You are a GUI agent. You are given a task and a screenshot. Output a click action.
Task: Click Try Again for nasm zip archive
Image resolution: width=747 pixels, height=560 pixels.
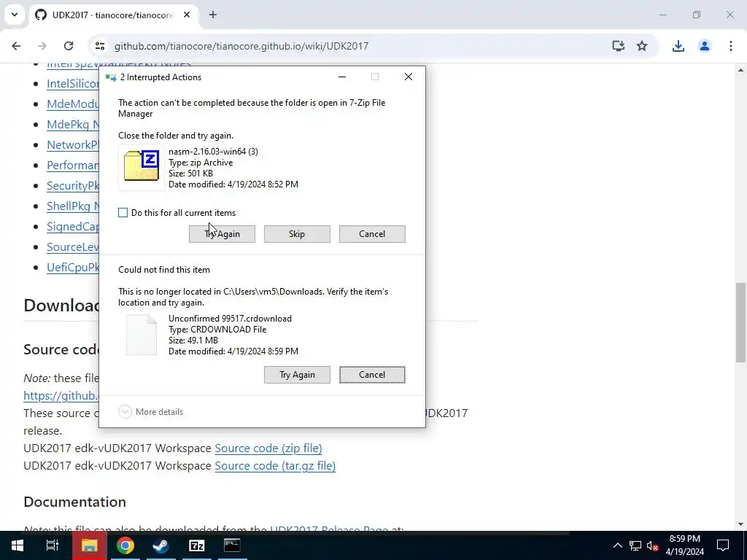point(222,234)
